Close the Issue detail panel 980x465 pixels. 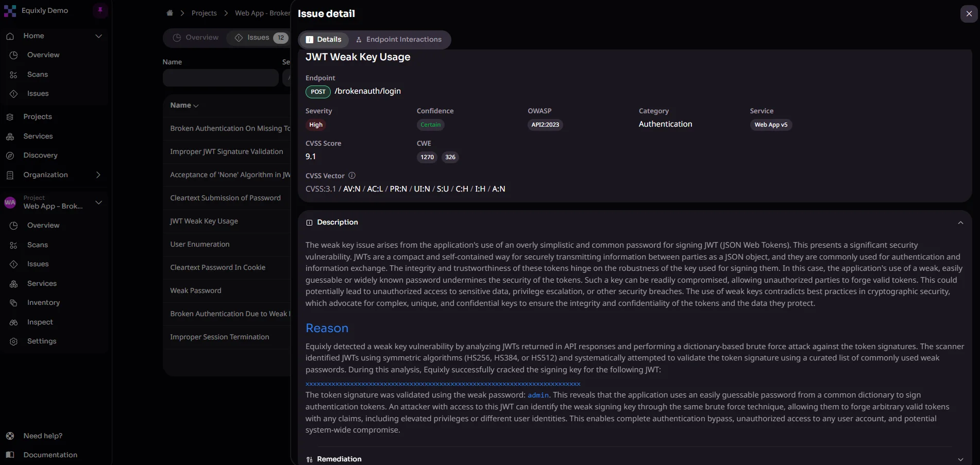click(969, 14)
